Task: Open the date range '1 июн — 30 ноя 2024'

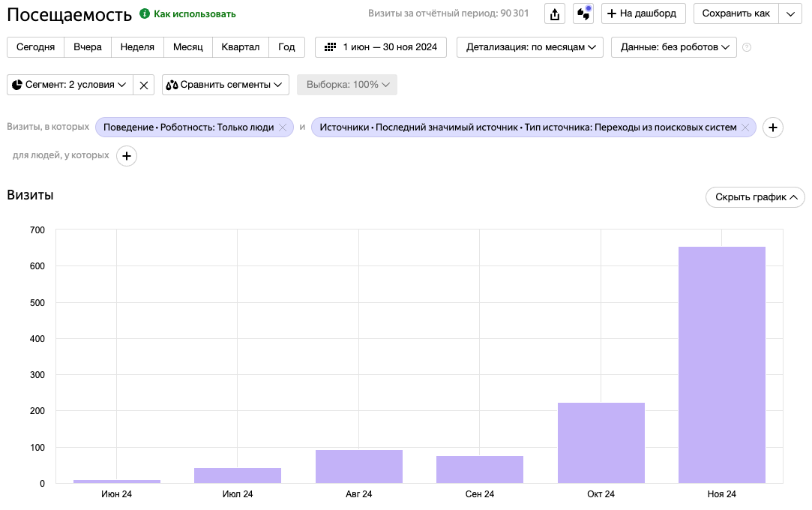Action: tap(381, 47)
